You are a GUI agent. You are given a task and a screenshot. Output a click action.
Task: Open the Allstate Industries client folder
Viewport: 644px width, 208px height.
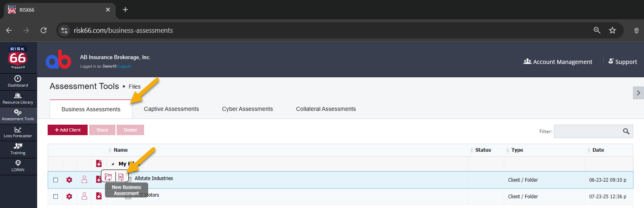click(x=153, y=178)
